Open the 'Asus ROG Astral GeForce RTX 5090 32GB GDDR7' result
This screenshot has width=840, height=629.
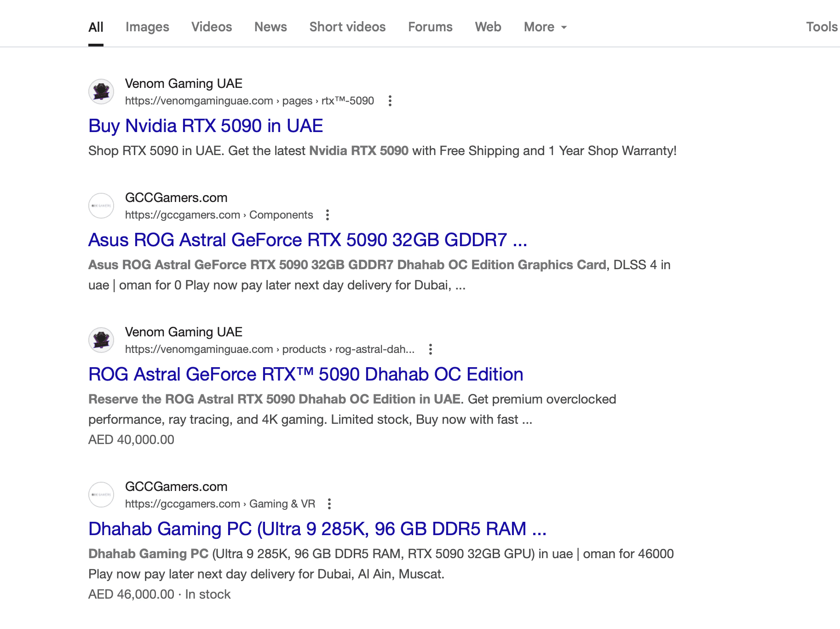(x=308, y=240)
